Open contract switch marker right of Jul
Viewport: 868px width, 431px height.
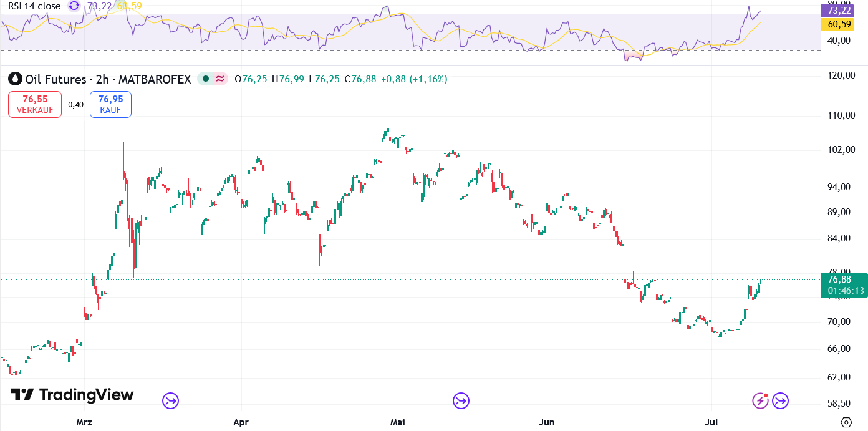coord(780,400)
